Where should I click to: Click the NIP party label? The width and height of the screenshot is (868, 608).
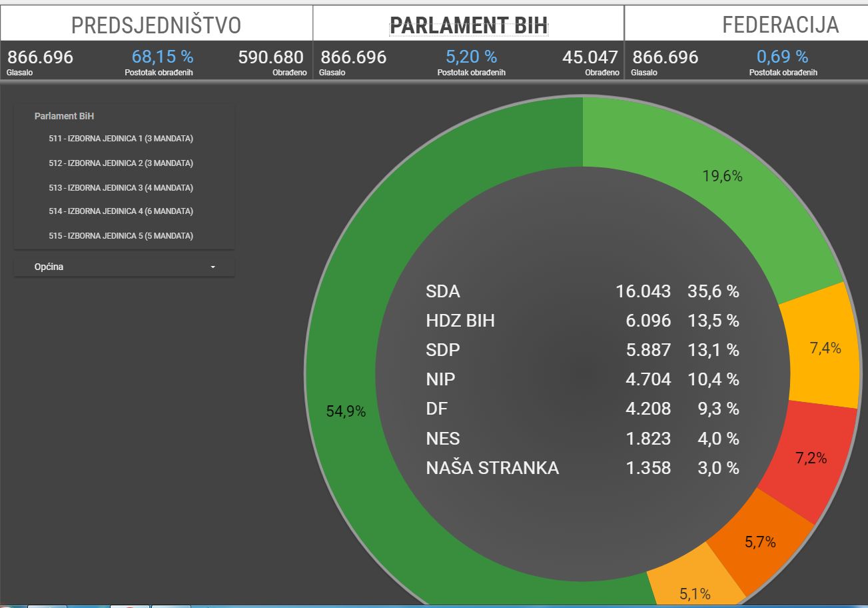(x=440, y=379)
